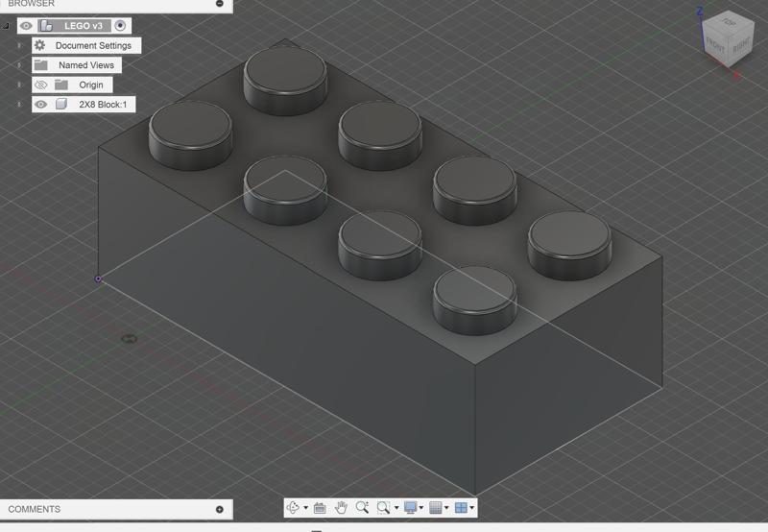Collapse the LEGO v3 root node
This screenshot has width=768, height=532.
[x=6, y=26]
